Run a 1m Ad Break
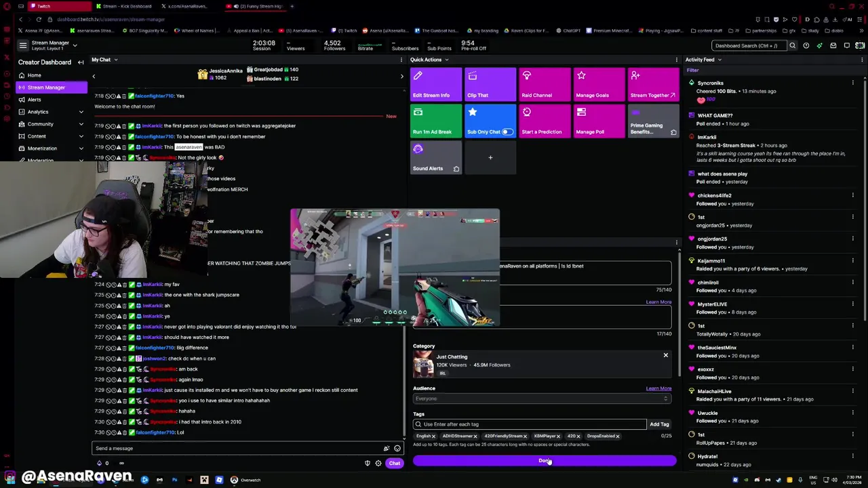868x488 pixels. point(436,121)
